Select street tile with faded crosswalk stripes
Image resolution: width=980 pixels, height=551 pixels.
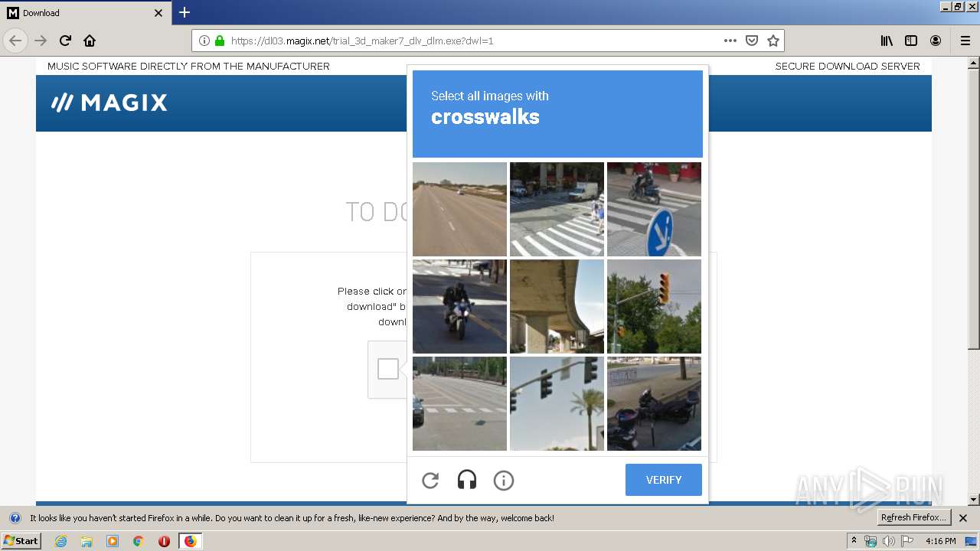click(x=459, y=403)
